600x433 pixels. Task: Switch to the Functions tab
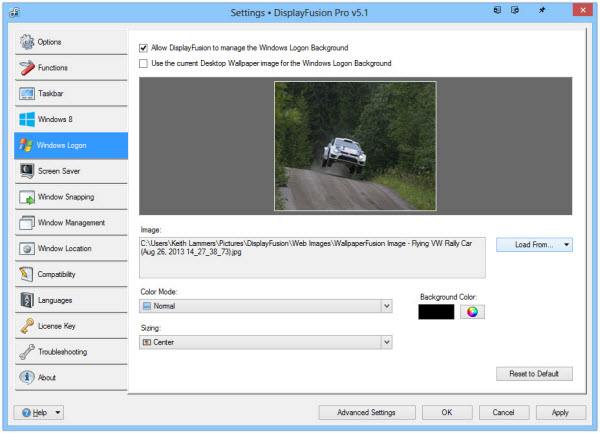tap(71, 68)
